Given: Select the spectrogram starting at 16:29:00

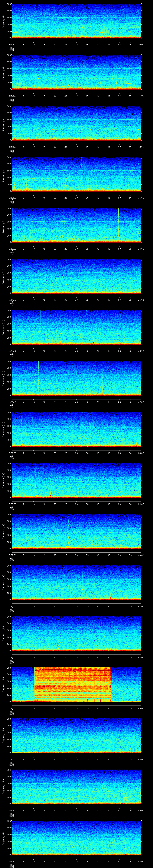Looking at the screenshot, I should pyautogui.click(x=76, y=21).
